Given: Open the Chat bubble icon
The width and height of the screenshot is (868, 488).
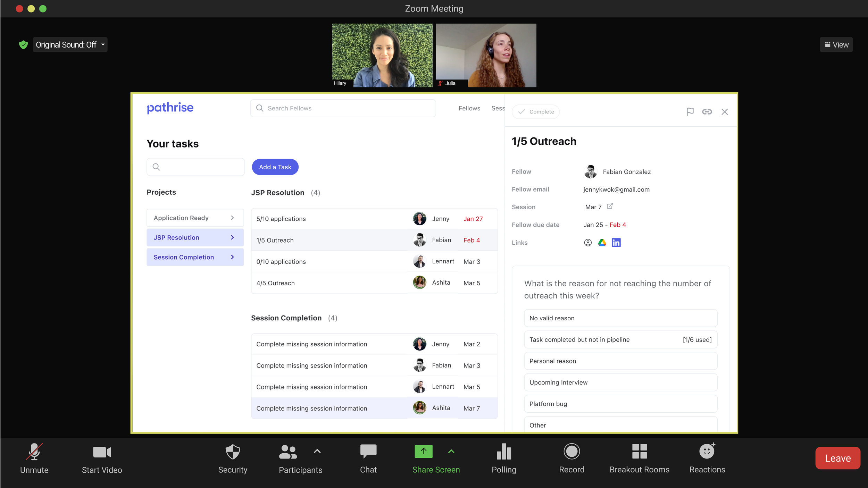Looking at the screenshot, I should click(x=368, y=451).
